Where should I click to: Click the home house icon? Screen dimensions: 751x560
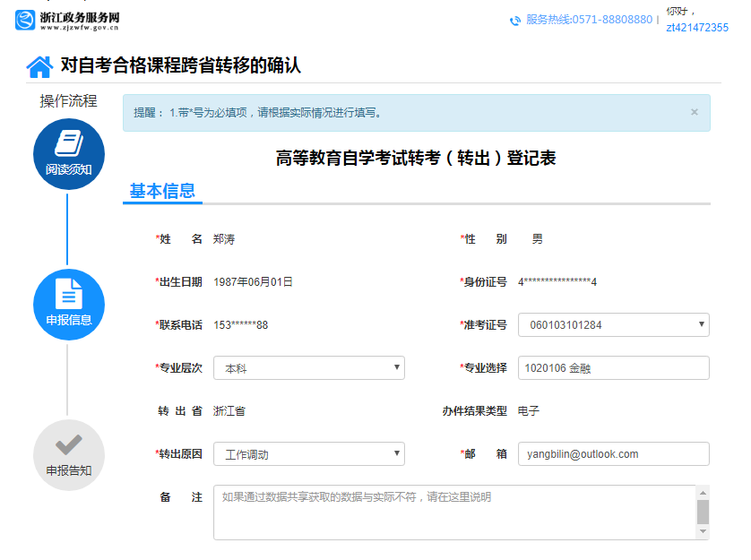[39, 66]
